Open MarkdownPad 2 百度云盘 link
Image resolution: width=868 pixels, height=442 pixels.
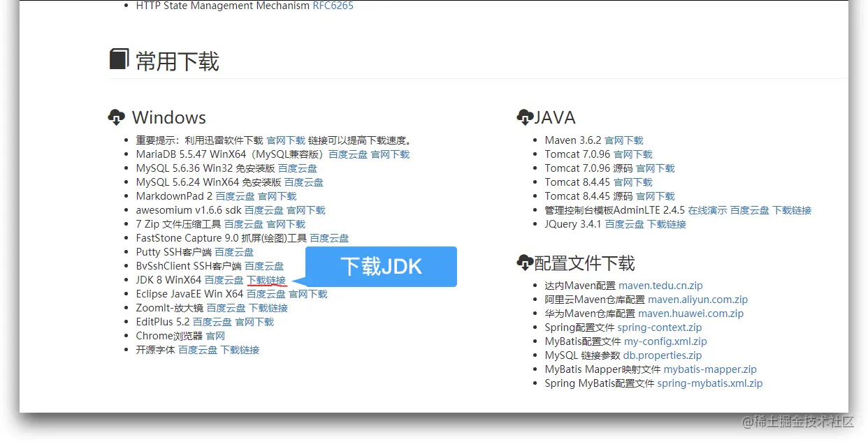coord(236,196)
